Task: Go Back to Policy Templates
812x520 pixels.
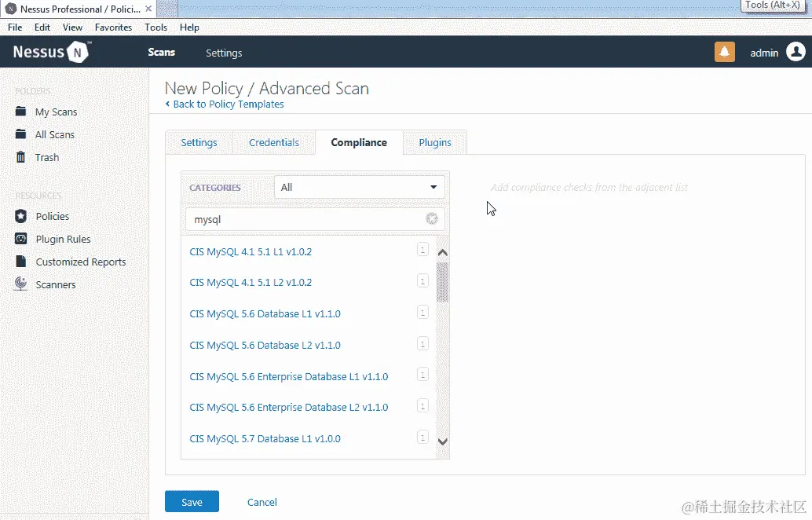Action: click(225, 104)
